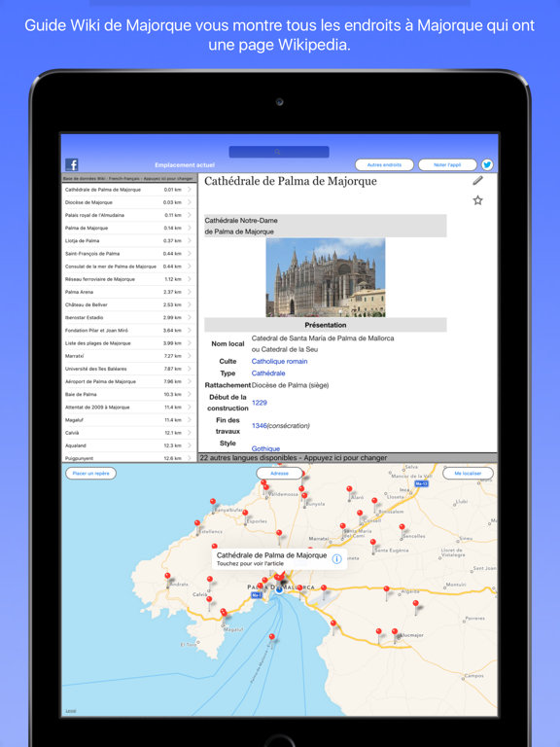Open Château de Bellver row
This screenshot has width=560, height=747.
129,304
